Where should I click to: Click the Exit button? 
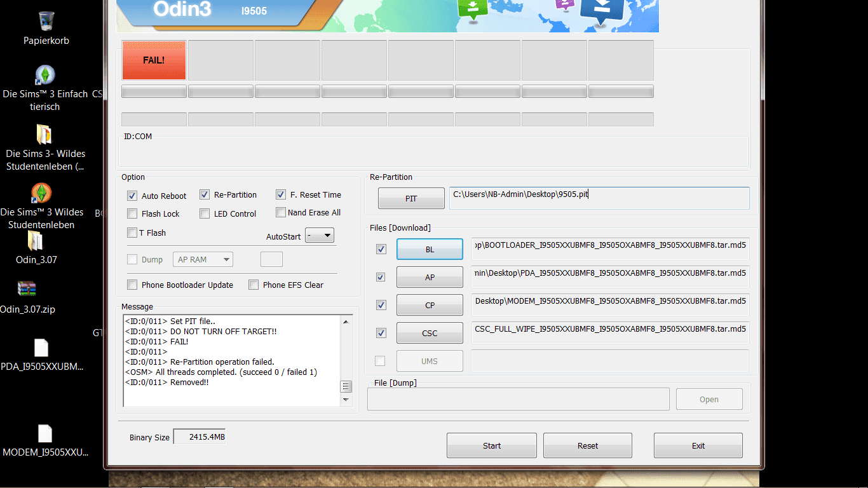pyautogui.click(x=698, y=445)
